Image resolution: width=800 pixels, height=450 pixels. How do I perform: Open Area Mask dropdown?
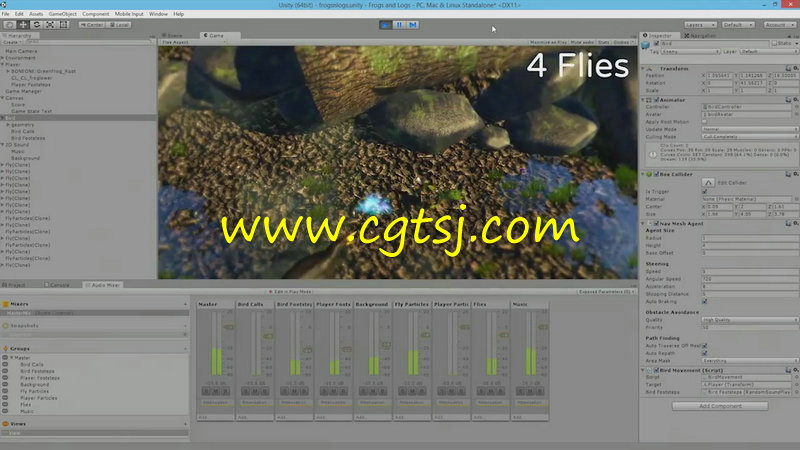click(x=750, y=360)
